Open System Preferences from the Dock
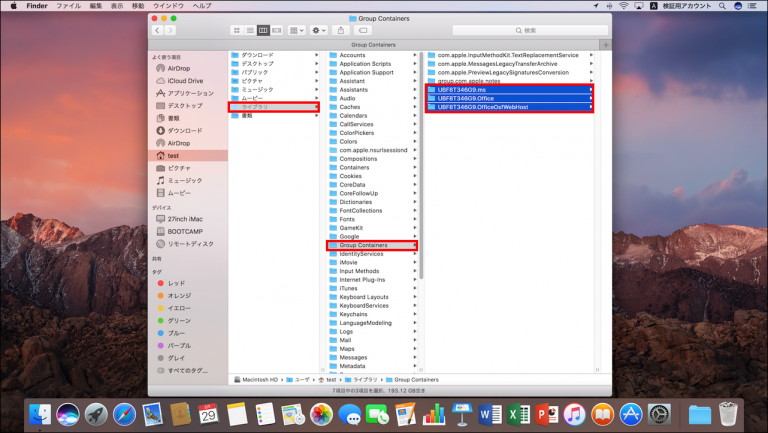 pyautogui.click(x=659, y=414)
